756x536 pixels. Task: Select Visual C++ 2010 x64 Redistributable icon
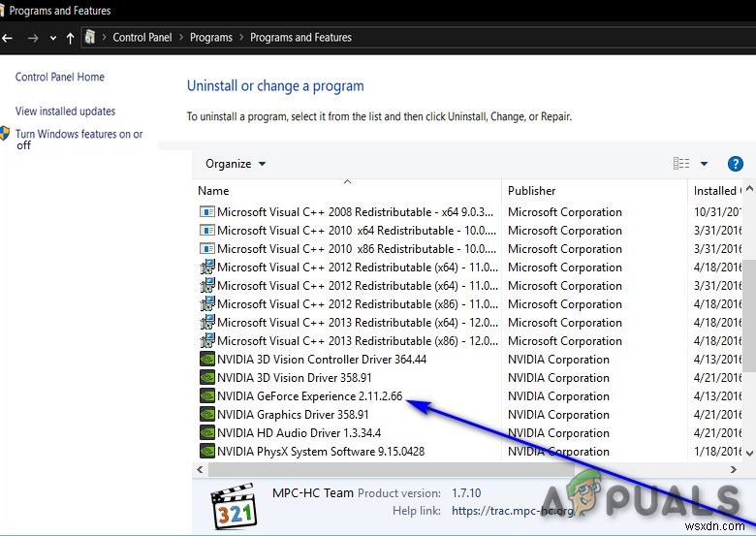(x=206, y=230)
